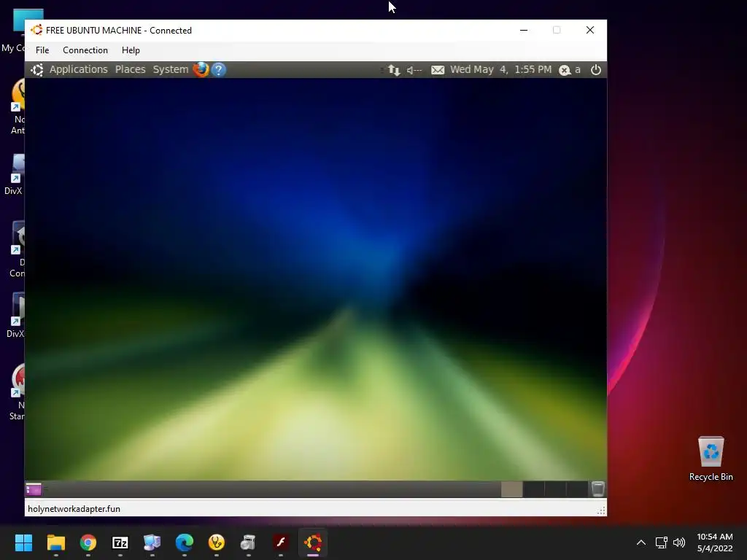The height and width of the screenshot is (560, 747).
Task: Open the Windows Start menu
Action: [x=23, y=542]
